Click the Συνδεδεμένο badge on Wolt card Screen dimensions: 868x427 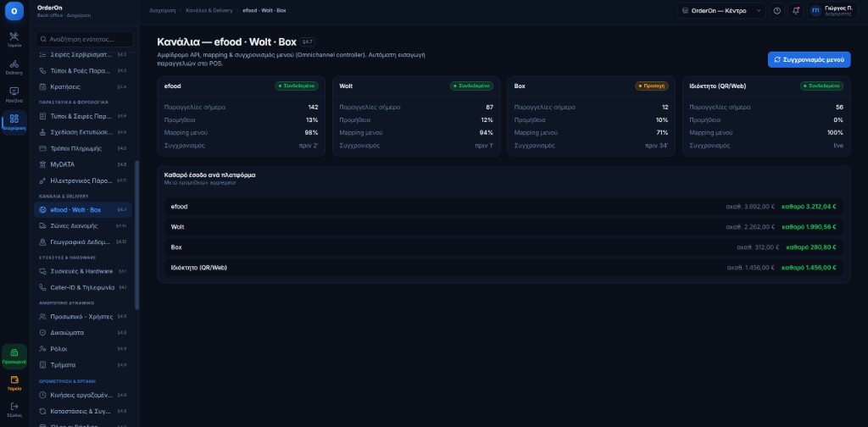[x=471, y=86]
